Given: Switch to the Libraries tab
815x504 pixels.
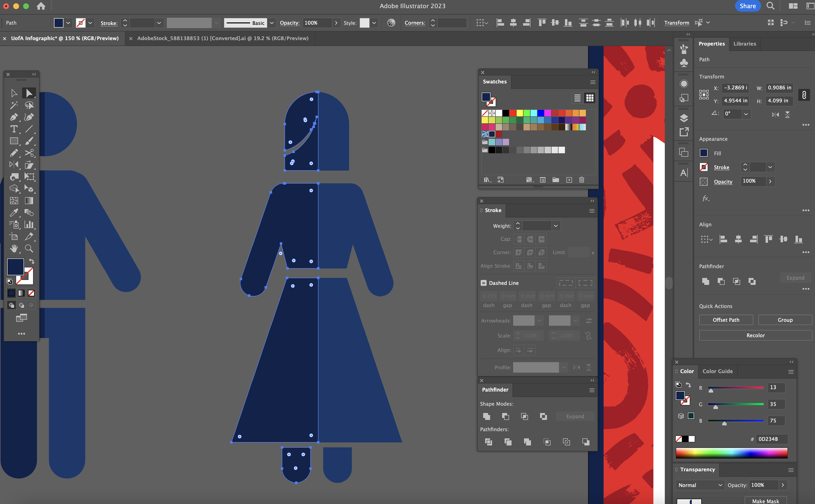Looking at the screenshot, I should pos(744,44).
